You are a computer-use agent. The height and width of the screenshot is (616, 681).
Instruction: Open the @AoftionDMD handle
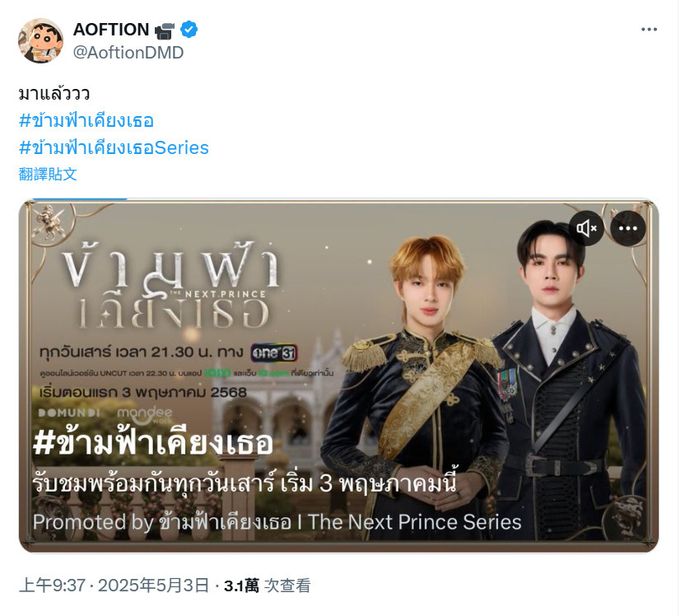click(128, 53)
